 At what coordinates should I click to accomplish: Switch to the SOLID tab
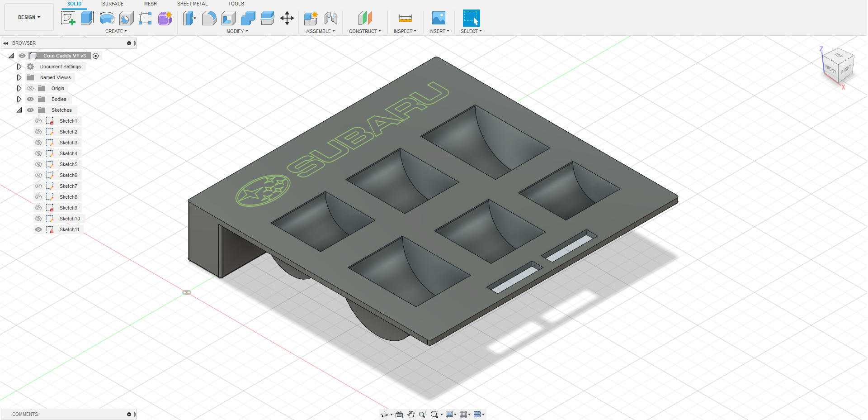(75, 4)
